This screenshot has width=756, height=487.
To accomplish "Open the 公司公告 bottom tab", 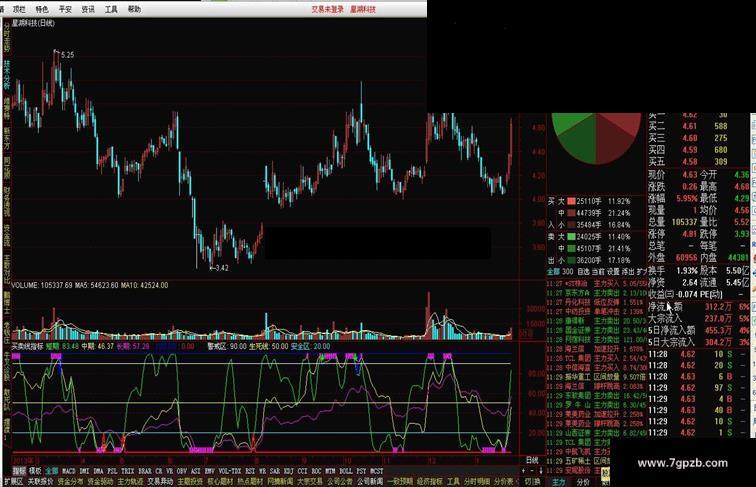I will click(x=340, y=481).
